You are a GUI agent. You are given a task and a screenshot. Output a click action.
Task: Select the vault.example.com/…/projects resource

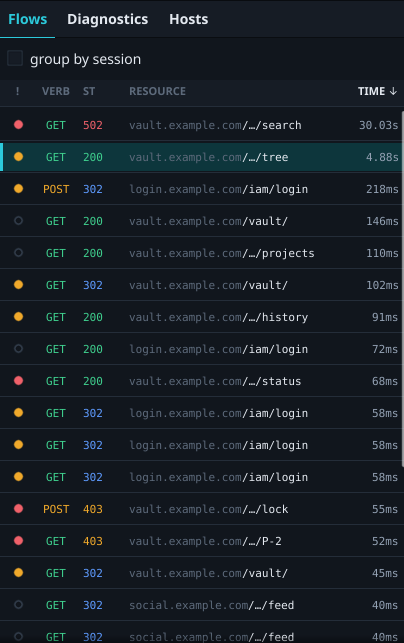(222, 253)
